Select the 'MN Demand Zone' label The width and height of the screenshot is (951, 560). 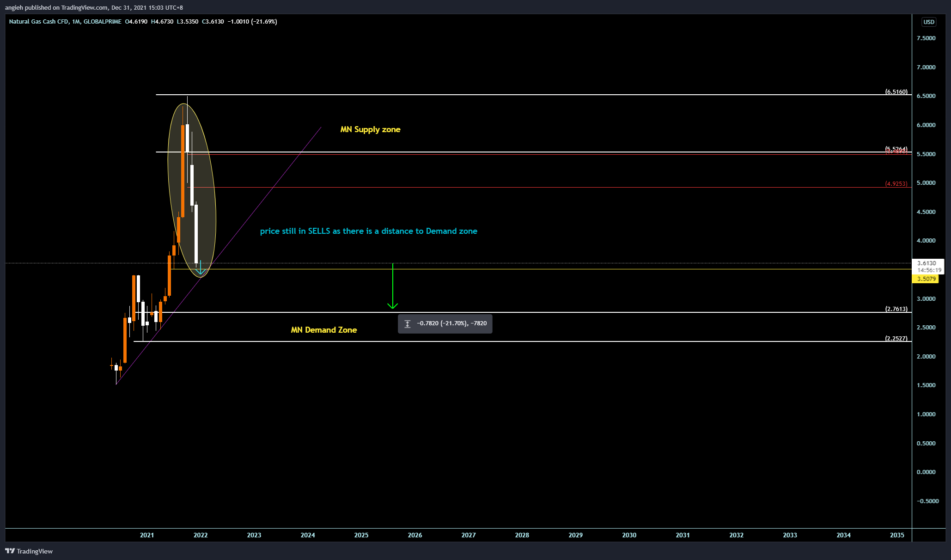pyautogui.click(x=323, y=330)
